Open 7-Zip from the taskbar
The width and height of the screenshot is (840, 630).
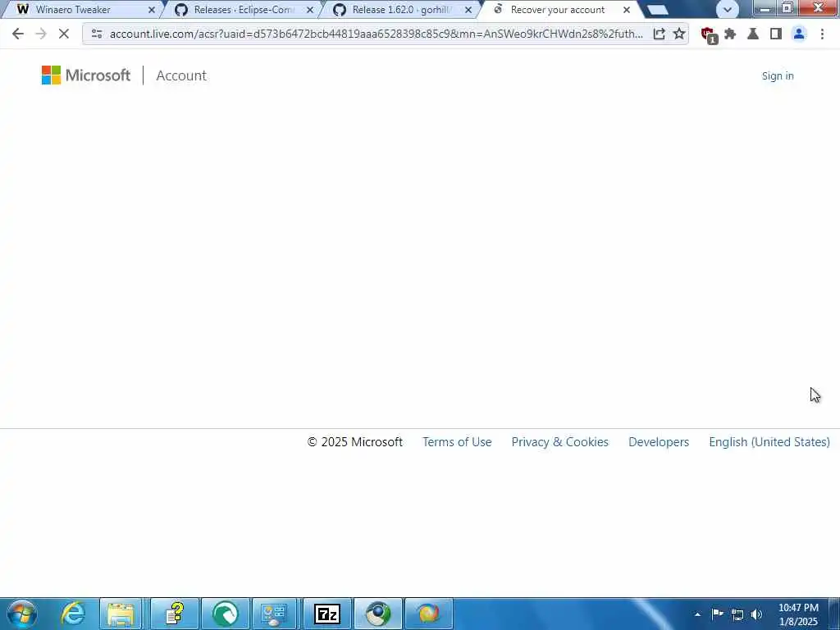[326, 614]
